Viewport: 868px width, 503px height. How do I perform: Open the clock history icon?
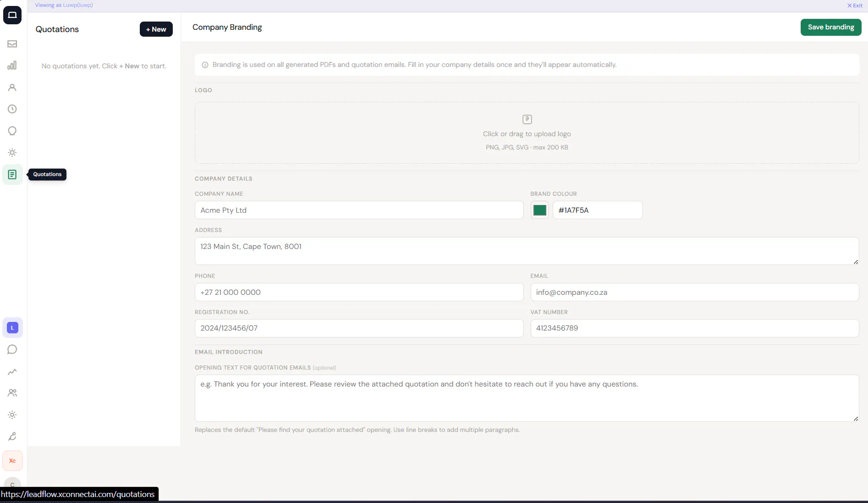(x=12, y=109)
